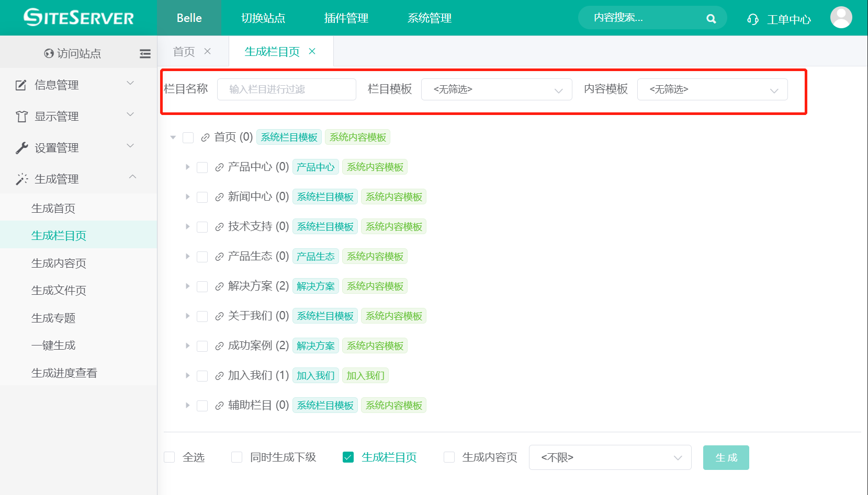Click the user avatar icon
Screen dimensions: 868x495
coord(841,18)
